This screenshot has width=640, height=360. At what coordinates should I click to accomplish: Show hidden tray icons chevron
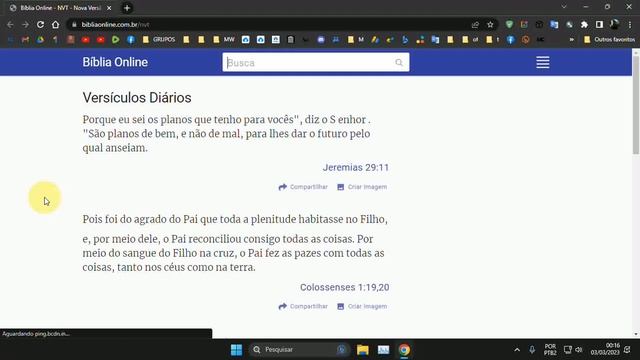(517, 350)
